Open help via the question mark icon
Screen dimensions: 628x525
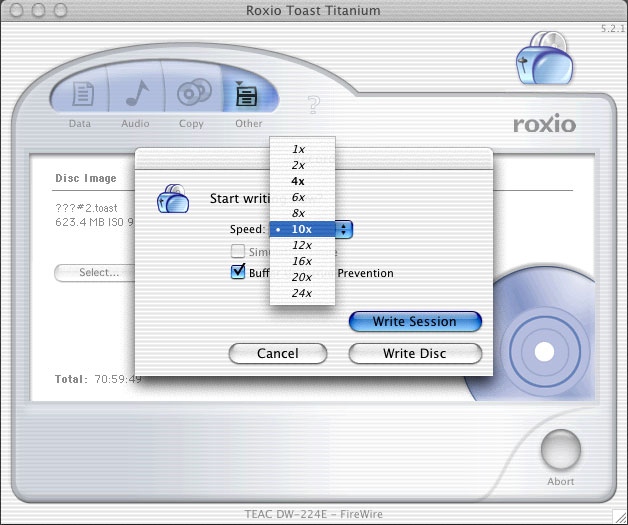point(314,105)
